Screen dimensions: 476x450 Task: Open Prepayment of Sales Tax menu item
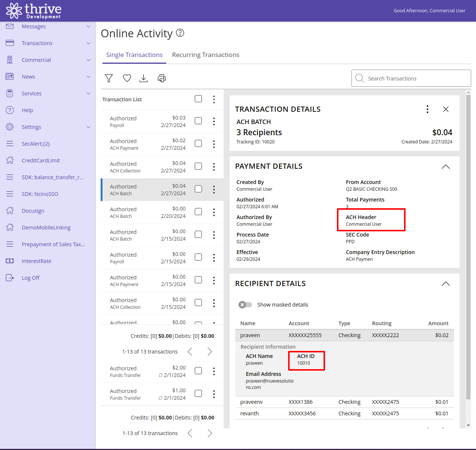(53, 244)
